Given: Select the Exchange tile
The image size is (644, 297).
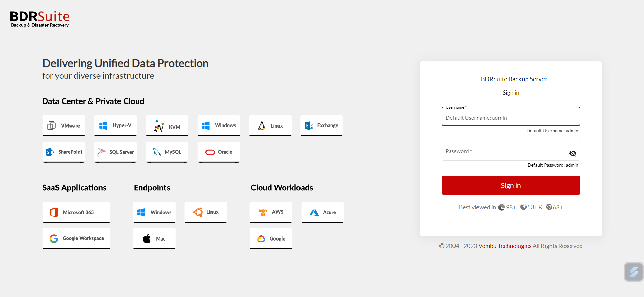Looking at the screenshot, I should pyautogui.click(x=321, y=125).
